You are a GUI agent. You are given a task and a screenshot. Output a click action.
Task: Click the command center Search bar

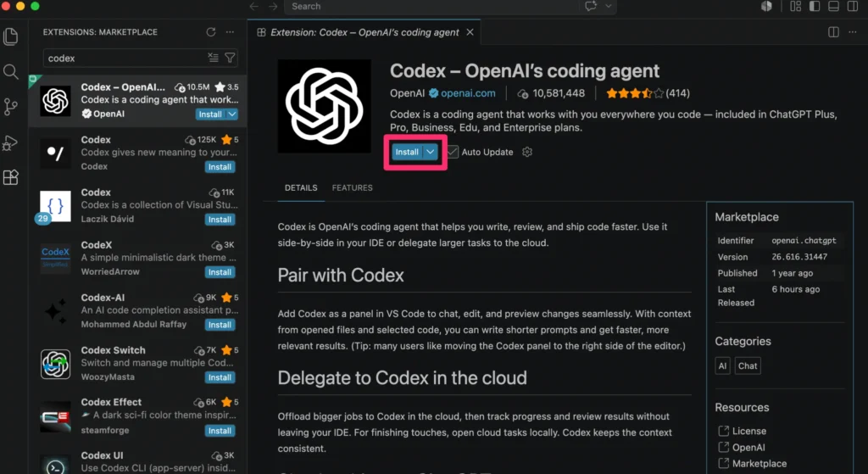[431, 6]
